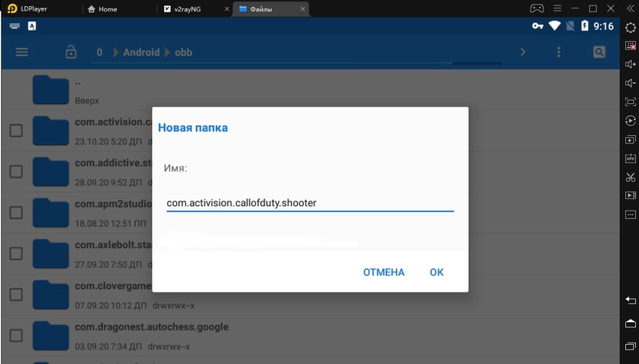This screenshot has width=639, height=364.
Task: Expand the breadcrumb chevron after obb
Action: click(523, 52)
